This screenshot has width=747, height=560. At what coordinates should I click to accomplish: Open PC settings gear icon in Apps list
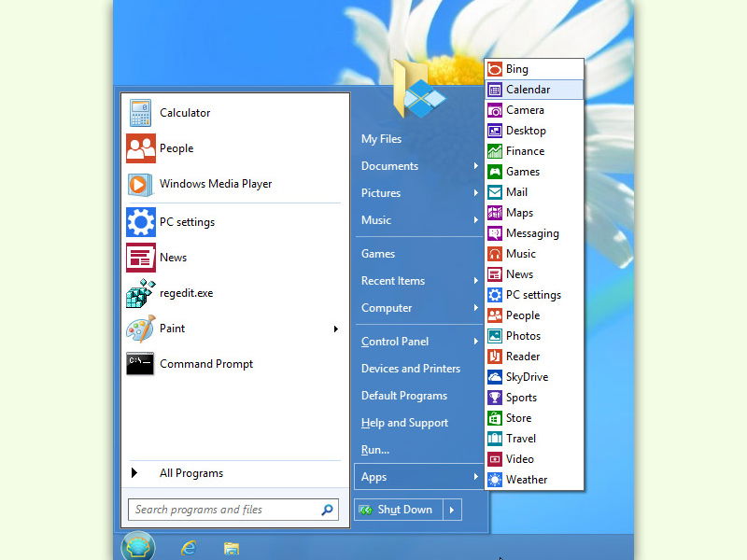click(495, 295)
